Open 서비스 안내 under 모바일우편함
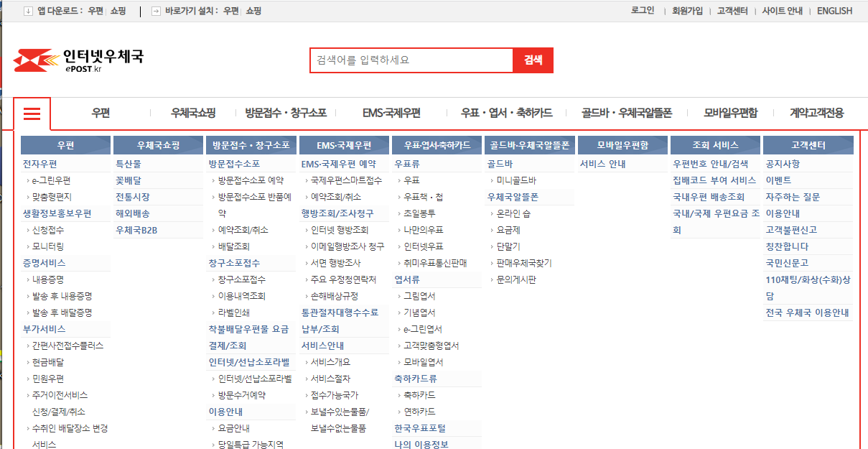The width and height of the screenshot is (868, 449). pos(603,164)
